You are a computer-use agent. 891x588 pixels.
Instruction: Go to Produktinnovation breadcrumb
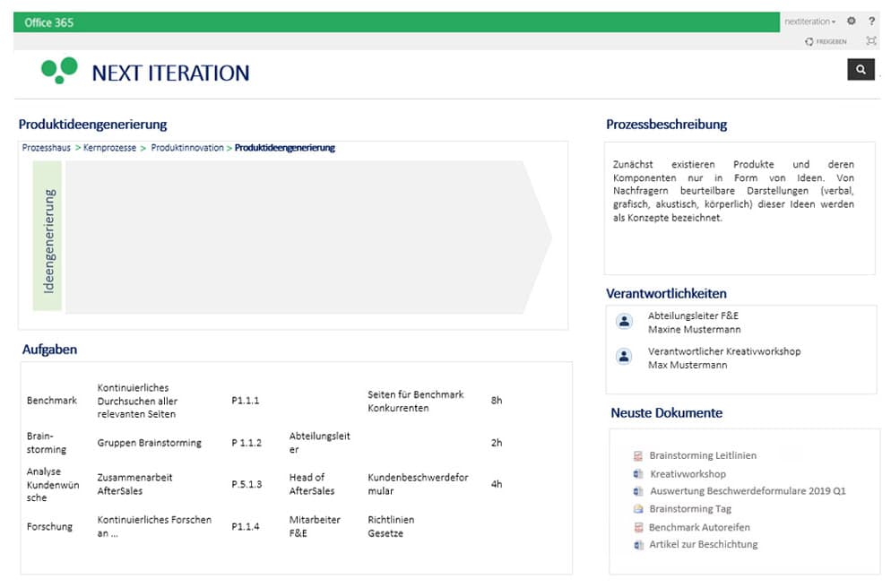coord(187,148)
